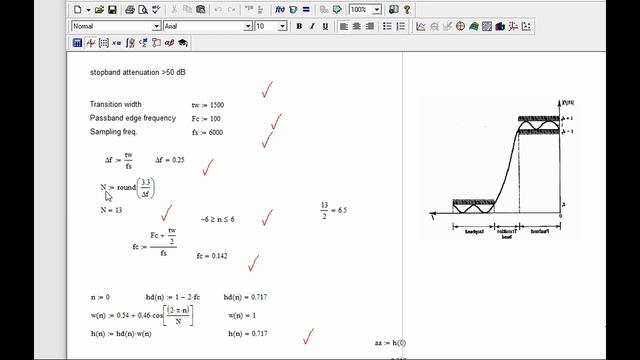Open the Calculus integral palette
This screenshot has width=640, height=360.
pyautogui.click(x=130, y=42)
